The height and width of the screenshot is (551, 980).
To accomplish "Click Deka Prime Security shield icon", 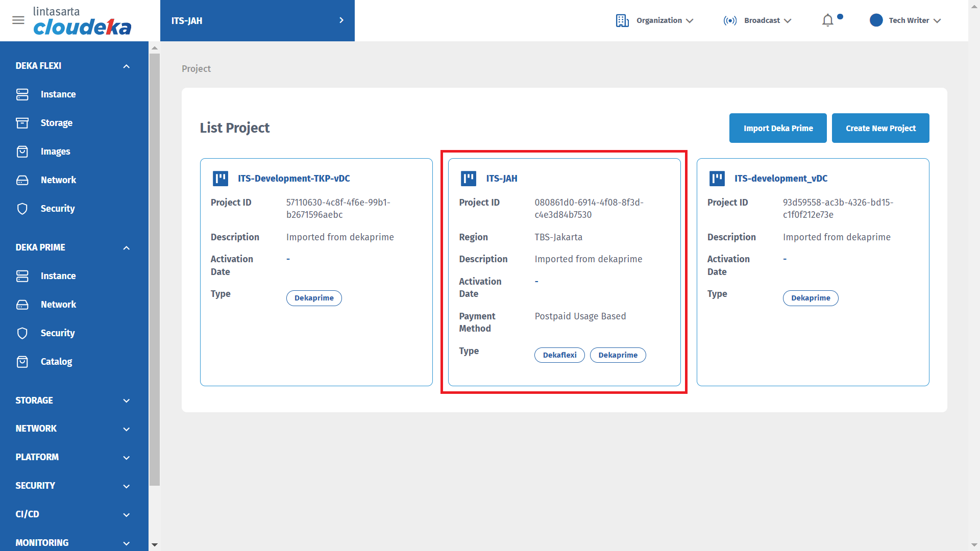I will tap(22, 333).
